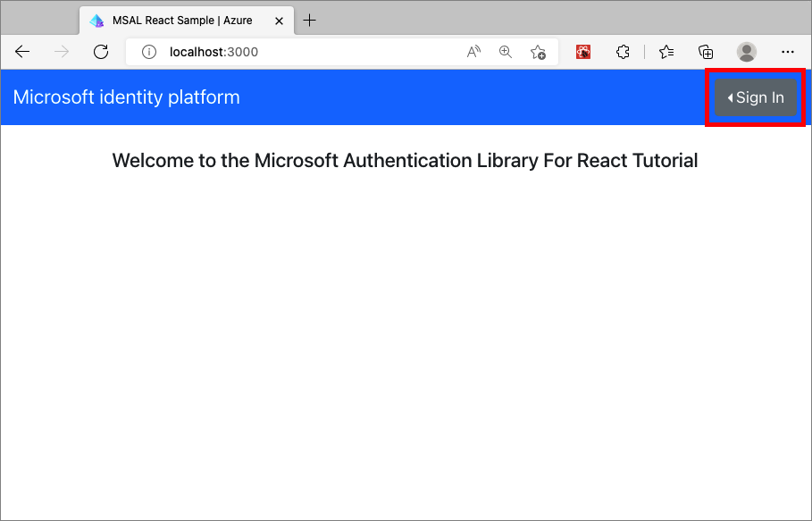Click the Welcome to MSAL React heading
Viewport: 812px width, 521px height.
405,161
